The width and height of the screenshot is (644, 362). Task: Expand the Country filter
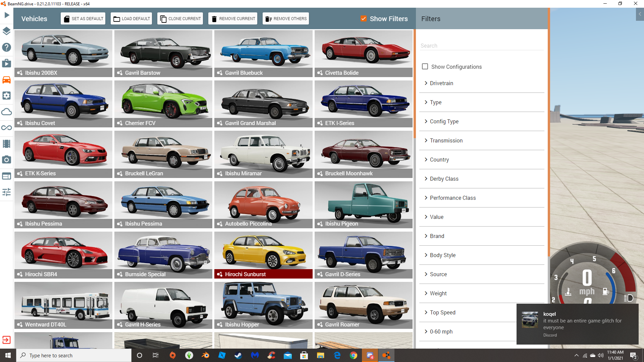(x=482, y=160)
